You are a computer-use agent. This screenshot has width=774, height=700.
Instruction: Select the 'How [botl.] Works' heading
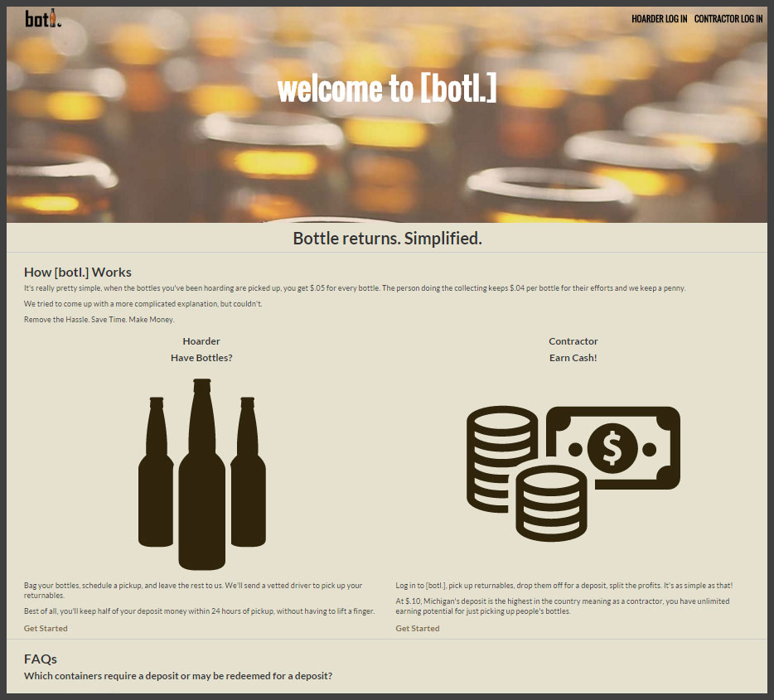[78, 273]
